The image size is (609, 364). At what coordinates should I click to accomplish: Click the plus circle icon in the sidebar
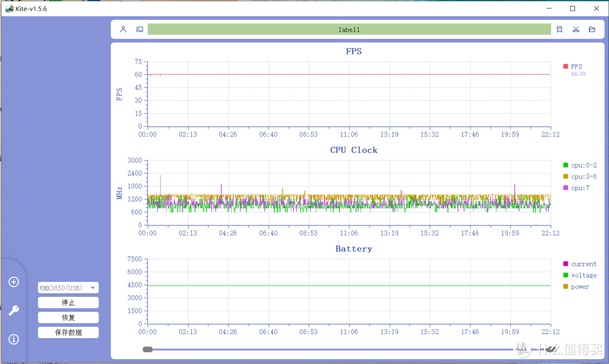click(x=14, y=282)
